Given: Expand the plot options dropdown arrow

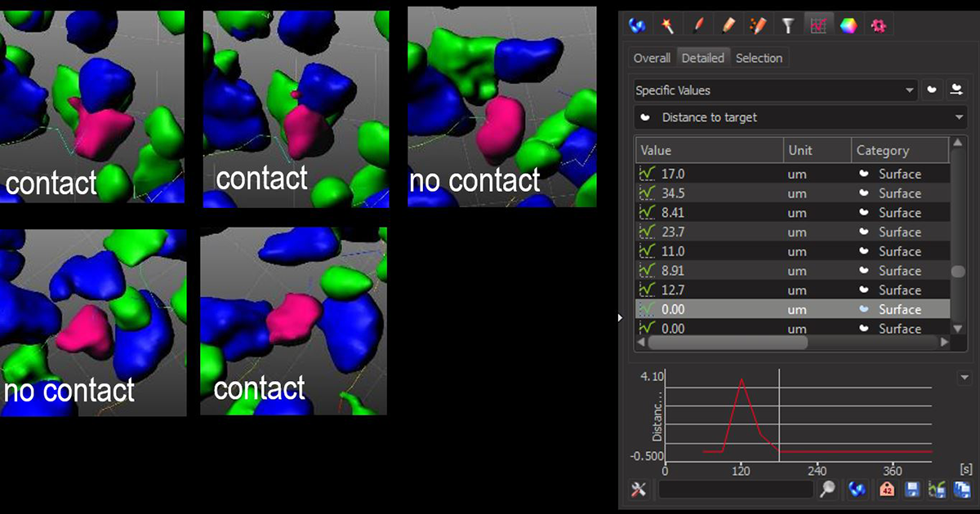Looking at the screenshot, I should coord(964,378).
